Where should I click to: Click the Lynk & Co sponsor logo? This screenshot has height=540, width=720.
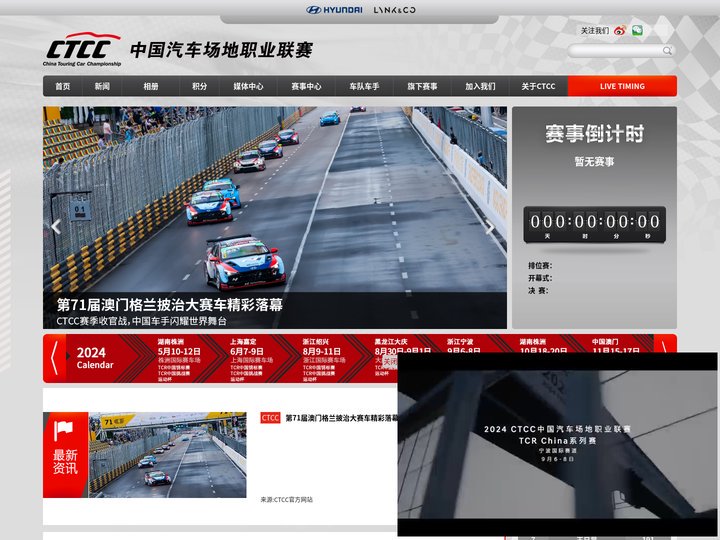(x=394, y=10)
